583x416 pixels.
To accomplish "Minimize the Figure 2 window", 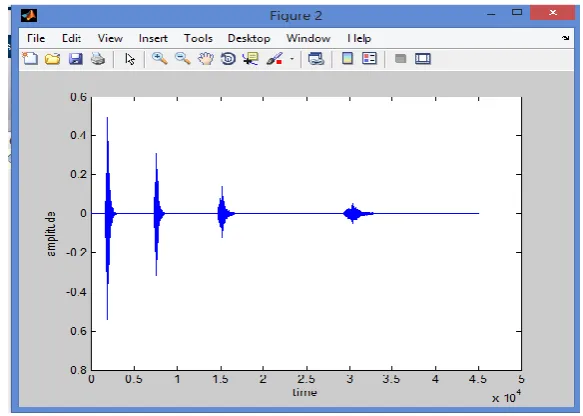I will pyautogui.click(x=491, y=14).
